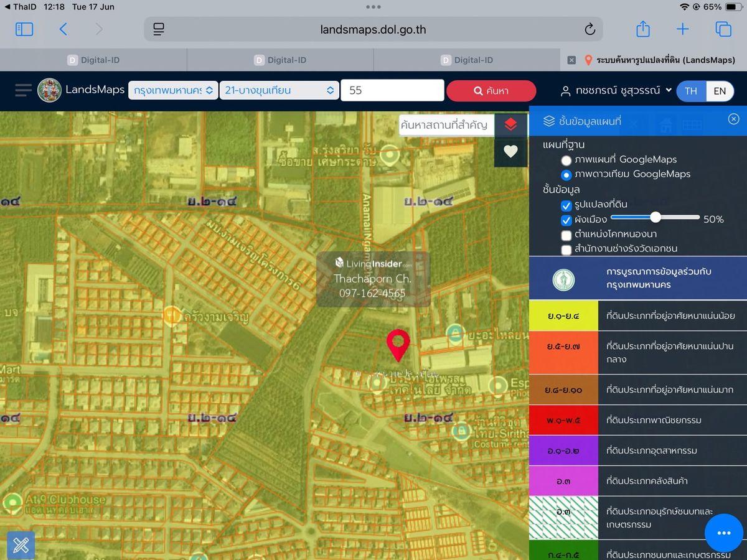This screenshot has height=560, width=747.
Task: Reload the page in Safari
Action: pyautogui.click(x=590, y=29)
